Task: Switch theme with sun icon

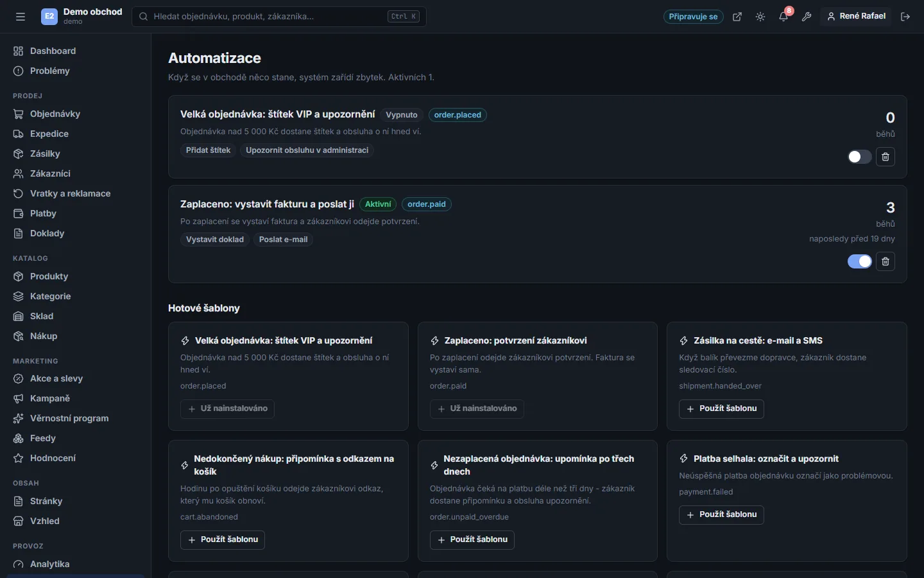Action: (760, 17)
